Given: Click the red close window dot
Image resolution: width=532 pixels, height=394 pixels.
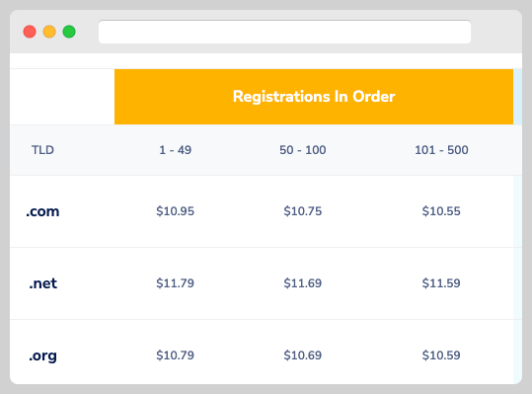Looking at the screenshot, I should point(30,32).
